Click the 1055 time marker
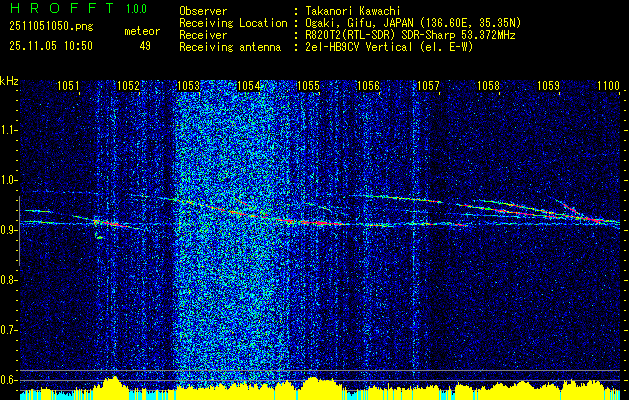This screenshot has width=629, height=400. point(308,85)
